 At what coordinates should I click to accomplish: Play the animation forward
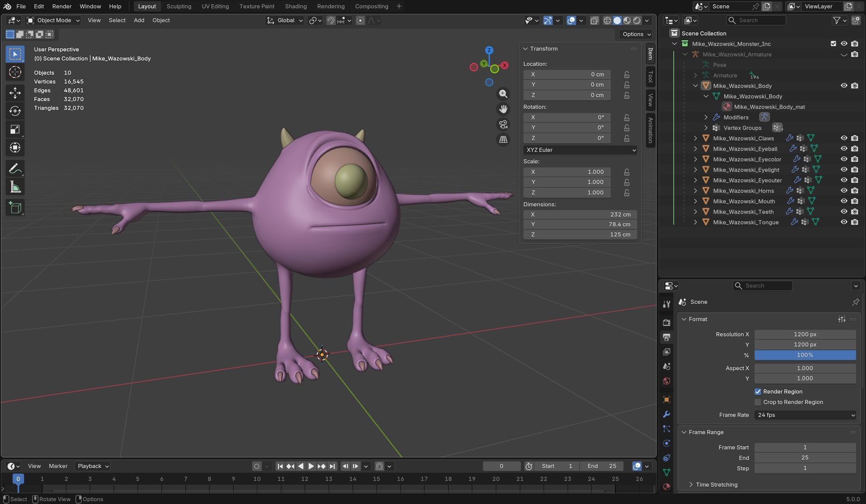tap(311, 466)
